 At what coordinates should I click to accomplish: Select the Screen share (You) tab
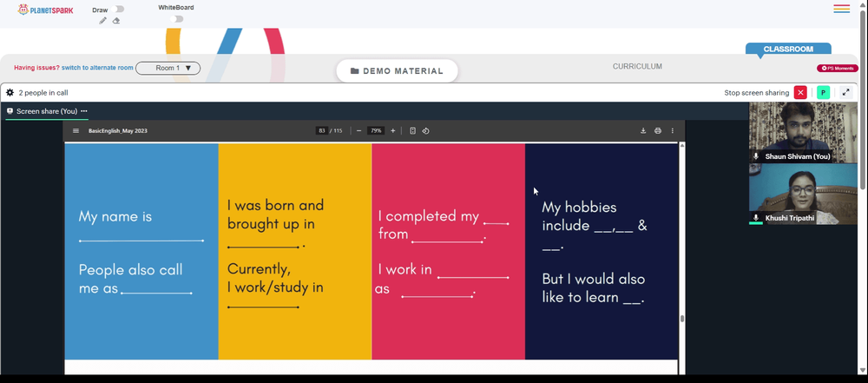coord(45,111)
